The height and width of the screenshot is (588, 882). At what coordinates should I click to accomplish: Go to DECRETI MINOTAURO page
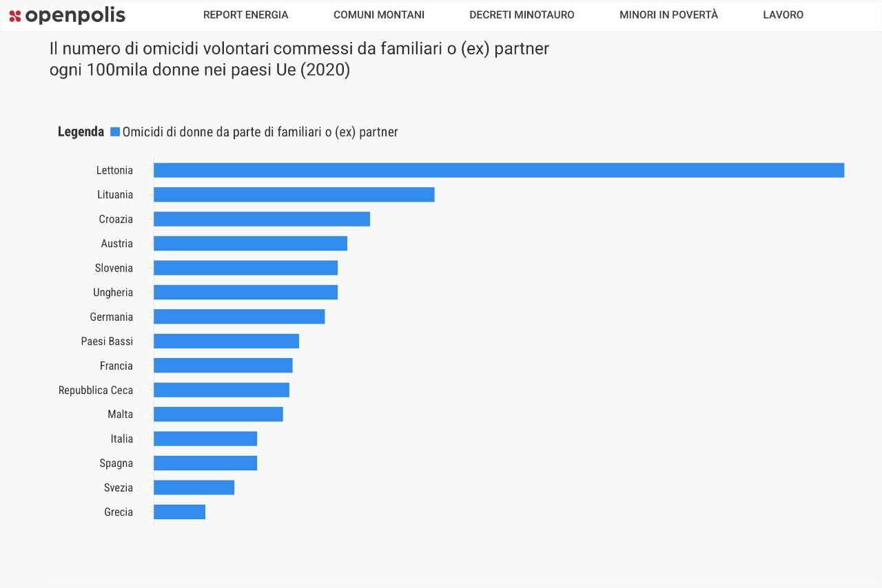(x=522, y=15)
